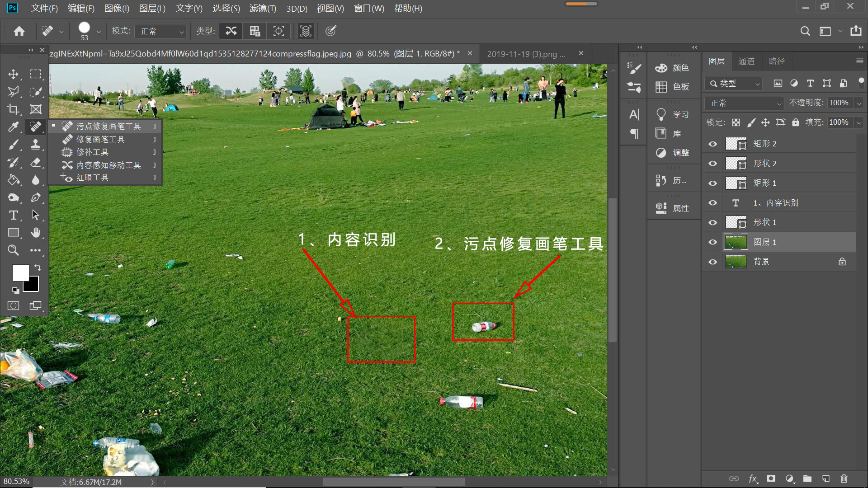Click the share icon at top right

click(x=856, y=31)
